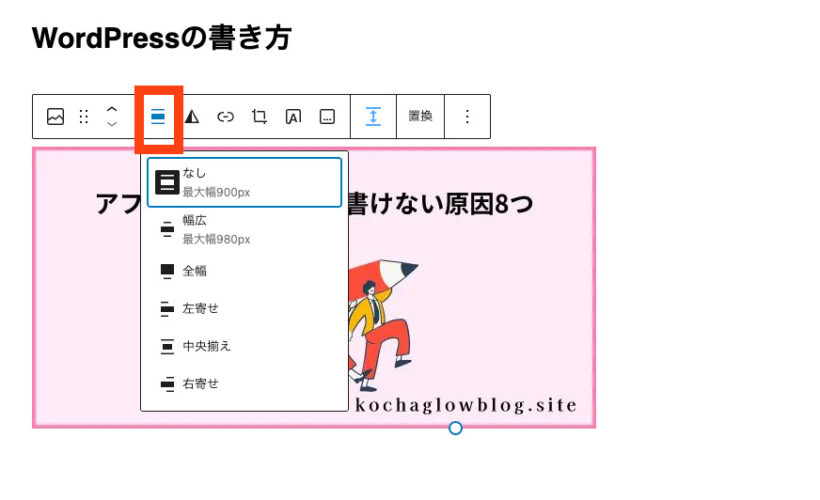The height and width of the screenshot is (500, 820).
Task: Move block up with the up chevron
Action: [112, 109]
